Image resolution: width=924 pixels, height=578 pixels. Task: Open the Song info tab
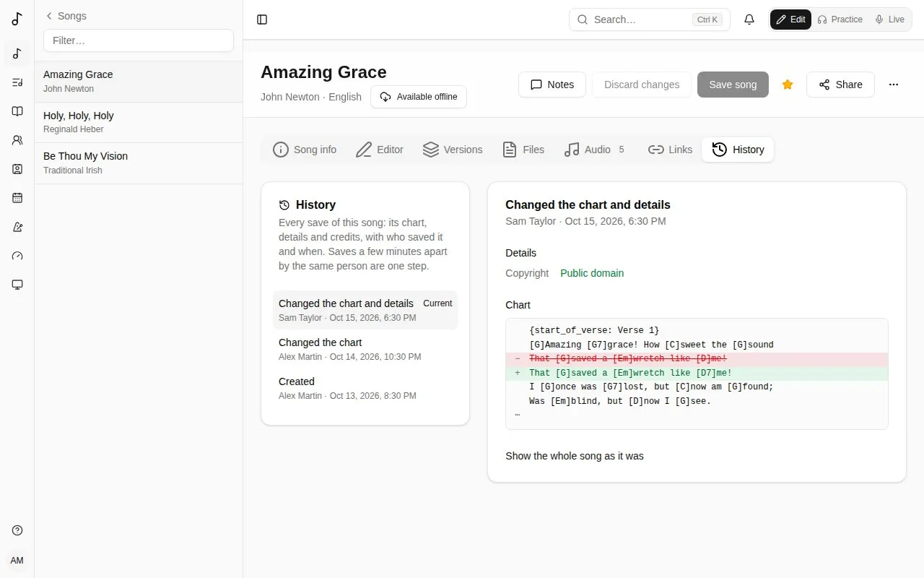[x=305, y=150]
